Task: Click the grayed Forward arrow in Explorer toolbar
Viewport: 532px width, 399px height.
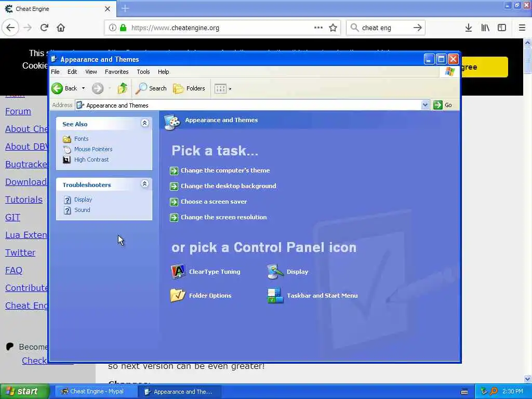Action: pos(97,88)
